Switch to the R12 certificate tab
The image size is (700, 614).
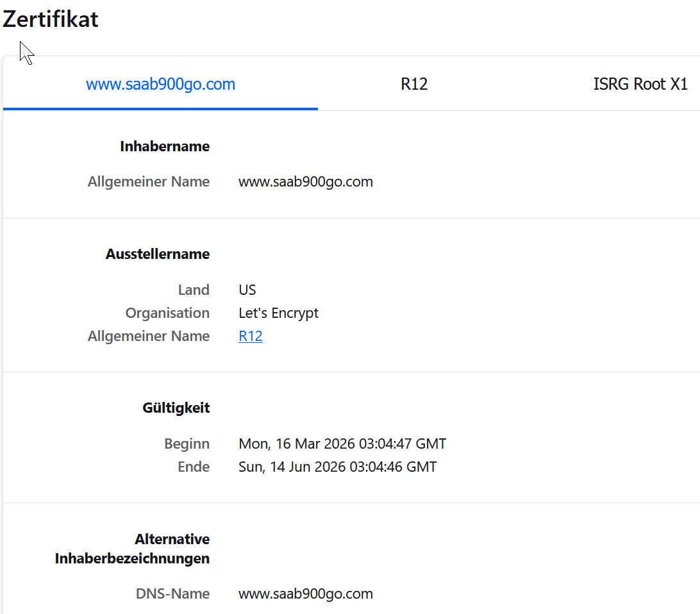click(414, 84)
